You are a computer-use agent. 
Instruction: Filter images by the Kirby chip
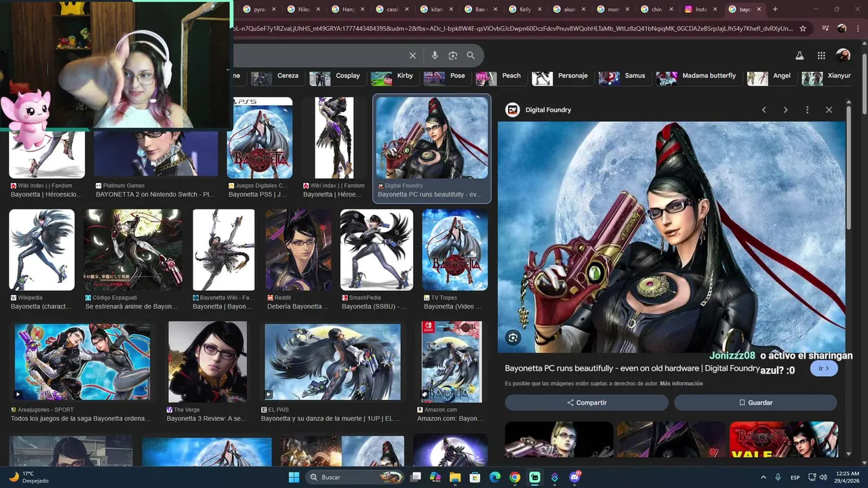pyautogui.click(x=394, y=76)
